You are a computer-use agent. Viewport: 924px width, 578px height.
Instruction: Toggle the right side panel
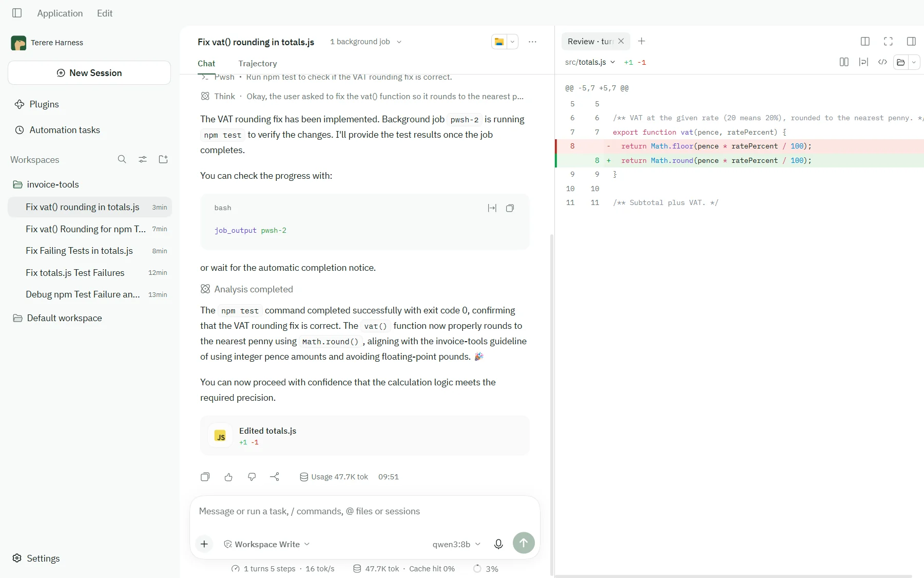pyautogui.click(x=911, y=42)
